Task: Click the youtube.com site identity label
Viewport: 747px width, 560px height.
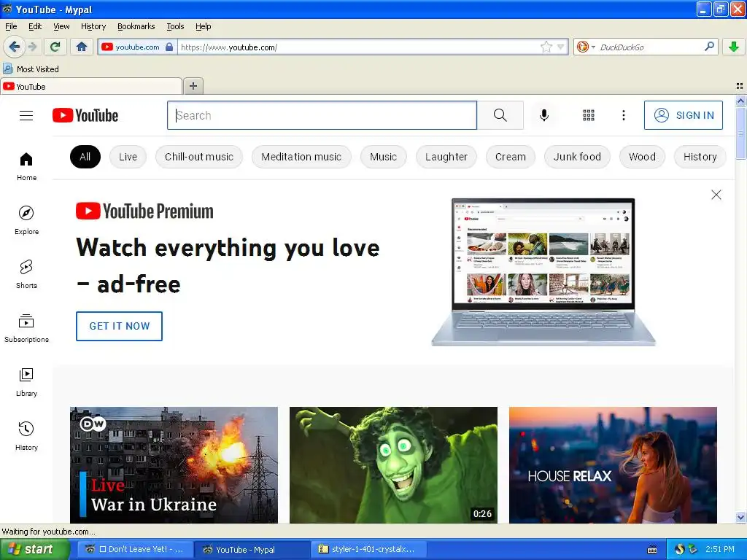Action: 137,47
